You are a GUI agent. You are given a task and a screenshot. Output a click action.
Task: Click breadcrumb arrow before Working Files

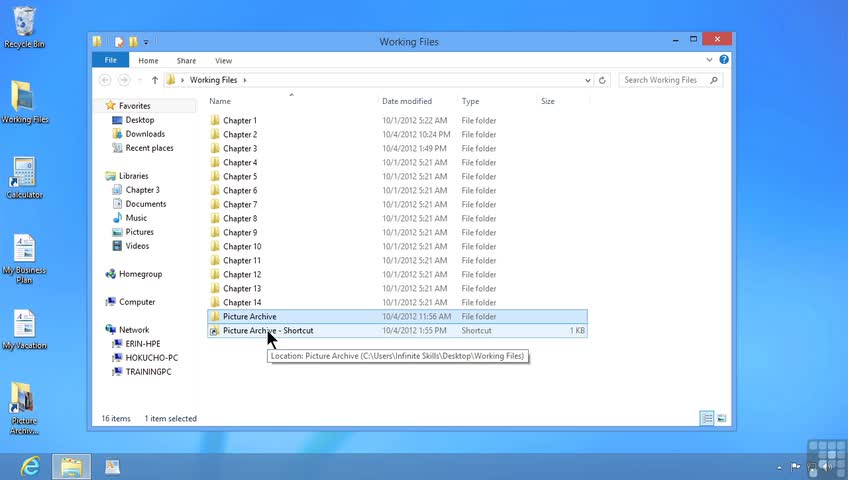182,80
